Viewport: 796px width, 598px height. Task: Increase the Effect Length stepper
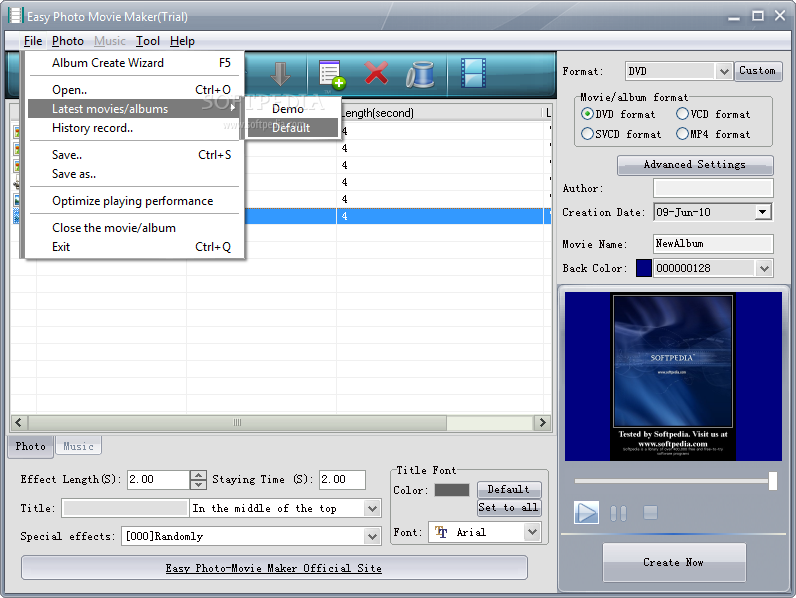click(197, 475)
